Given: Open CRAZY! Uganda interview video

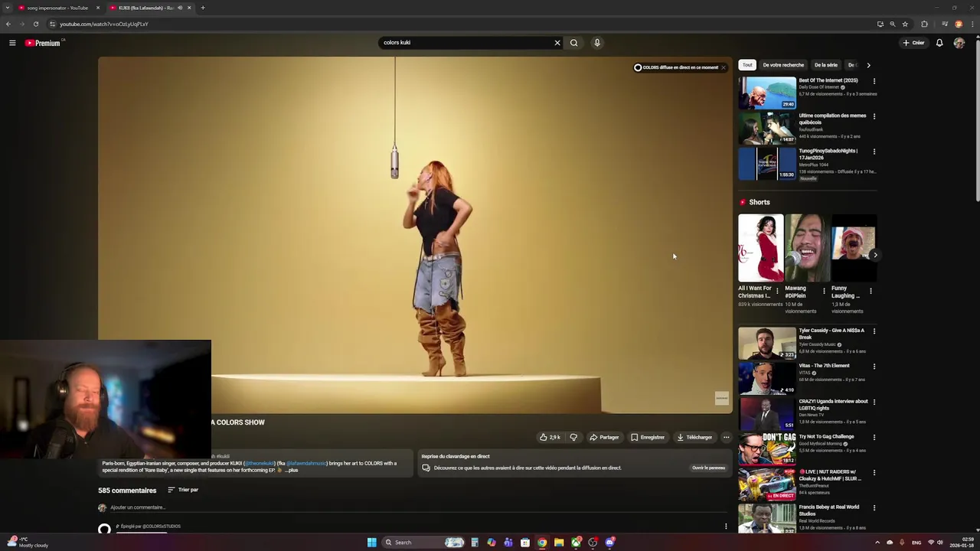Looking at the screenshot, I should tap(767, 413).
